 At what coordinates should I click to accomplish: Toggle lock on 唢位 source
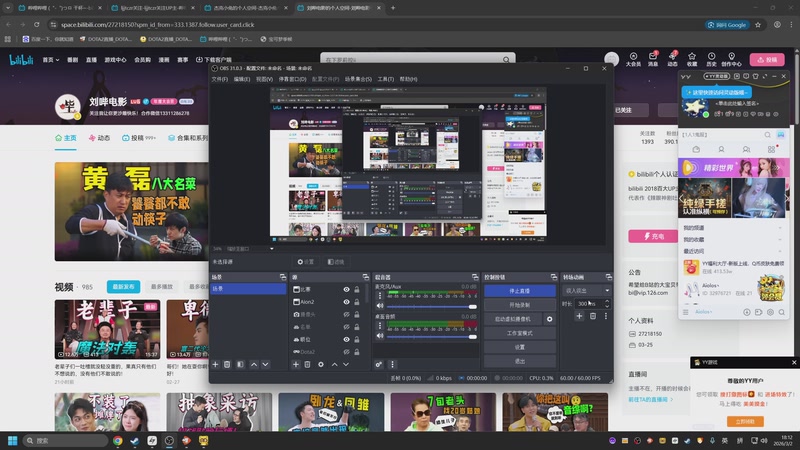click(357, 339)
